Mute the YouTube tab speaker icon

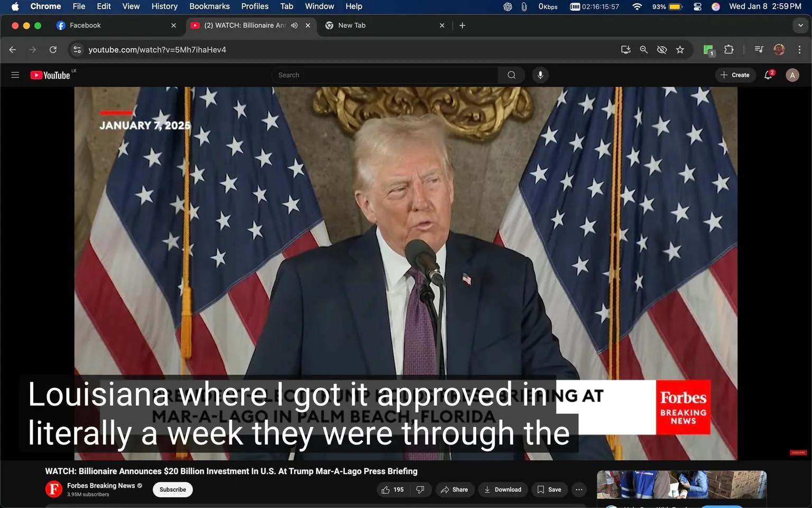[x=294, y=25]
